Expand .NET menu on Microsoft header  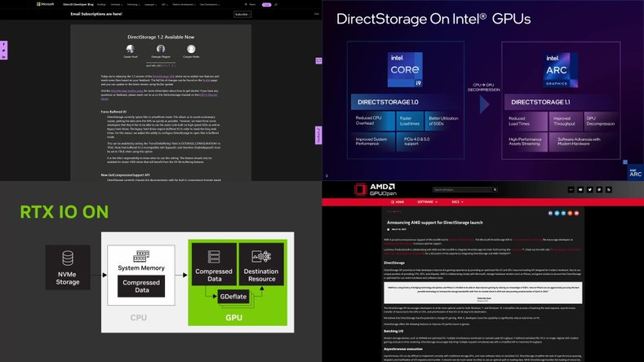coord(165,5)
